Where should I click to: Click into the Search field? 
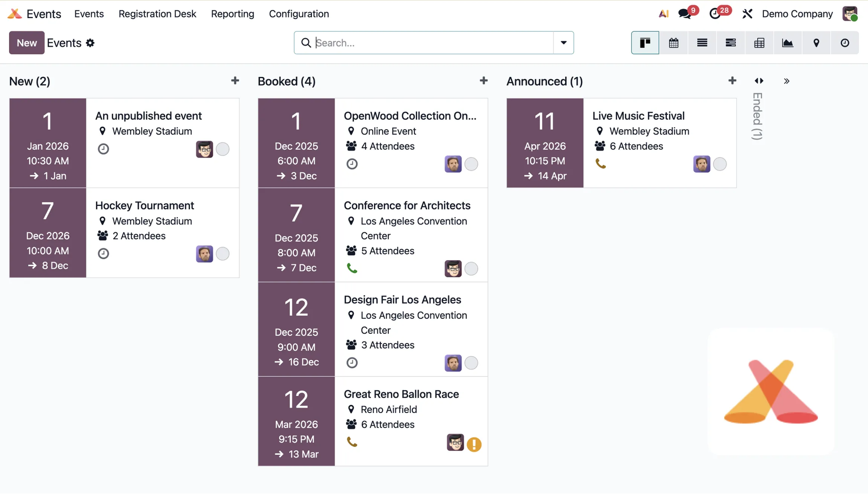click(434, 43)
